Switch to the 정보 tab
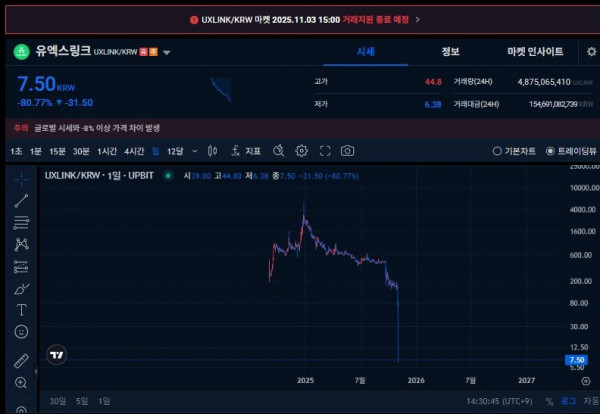This screenshot has width=600, height=414. pos(450,51)
